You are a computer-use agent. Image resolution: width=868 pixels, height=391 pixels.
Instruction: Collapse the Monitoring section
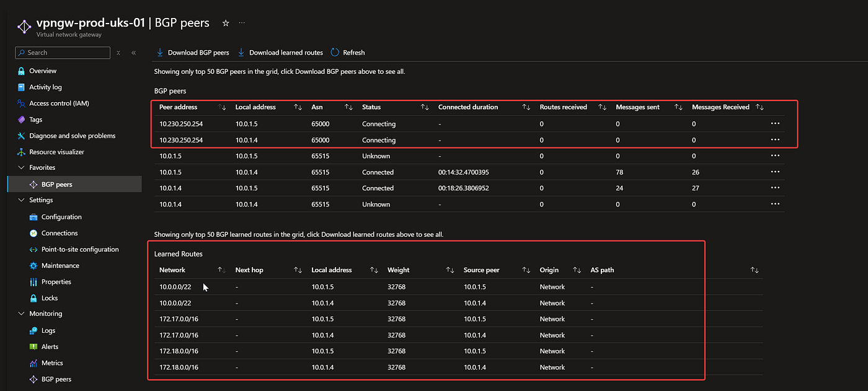[21, 314]
